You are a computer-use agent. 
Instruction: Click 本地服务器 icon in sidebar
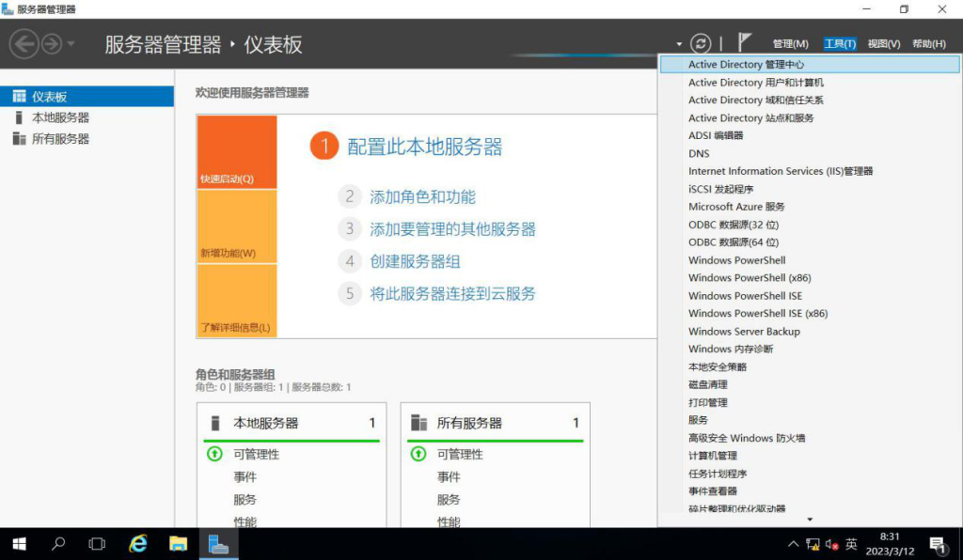click(x=19, y=117)
